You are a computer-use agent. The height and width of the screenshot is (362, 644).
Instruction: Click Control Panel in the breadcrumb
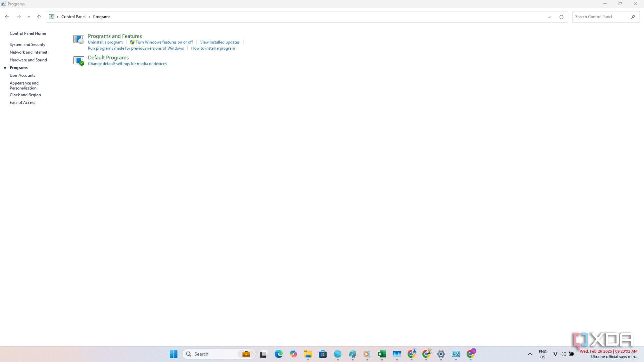[73, 17]
